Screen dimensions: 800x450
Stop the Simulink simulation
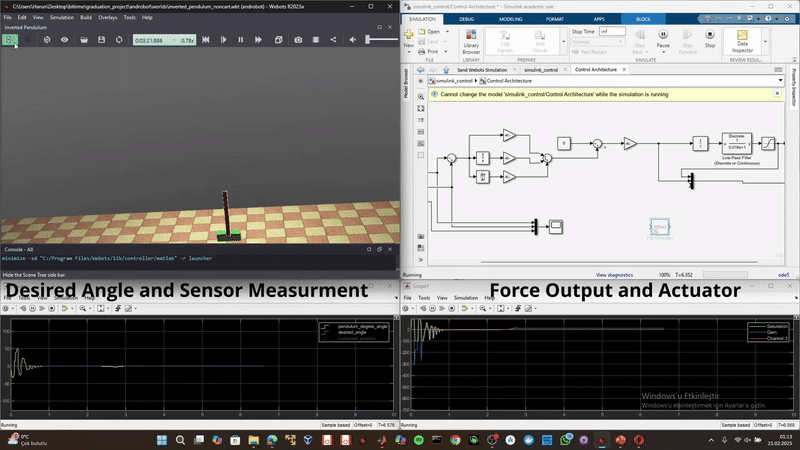tap(710, 38)
